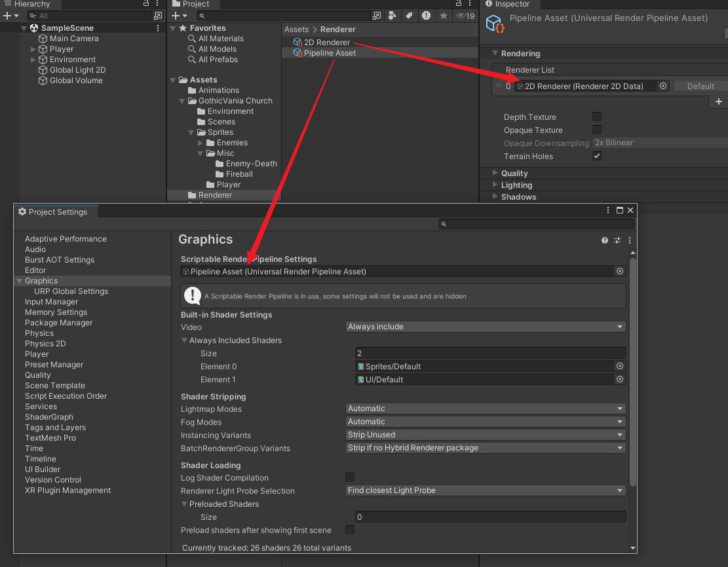Click Project Settings search field
Image resolution: width=728 pixels, height=567 pixels.
(537, 224)
